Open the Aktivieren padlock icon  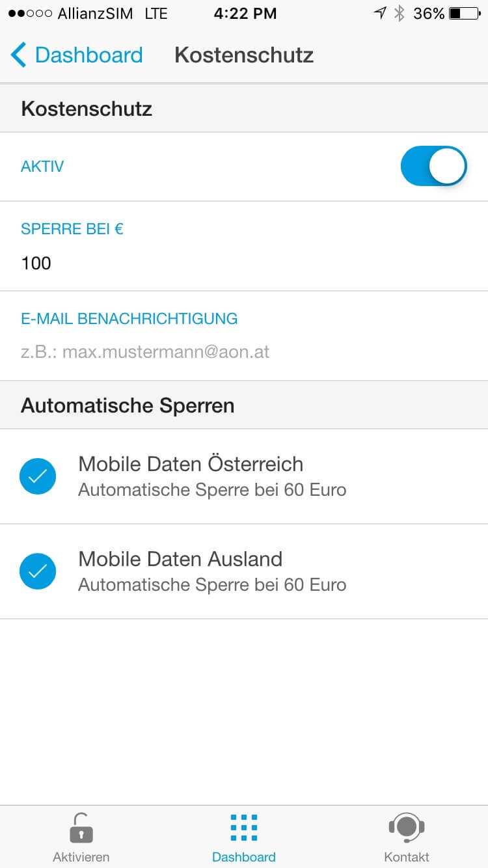click(x=81, y=828)
